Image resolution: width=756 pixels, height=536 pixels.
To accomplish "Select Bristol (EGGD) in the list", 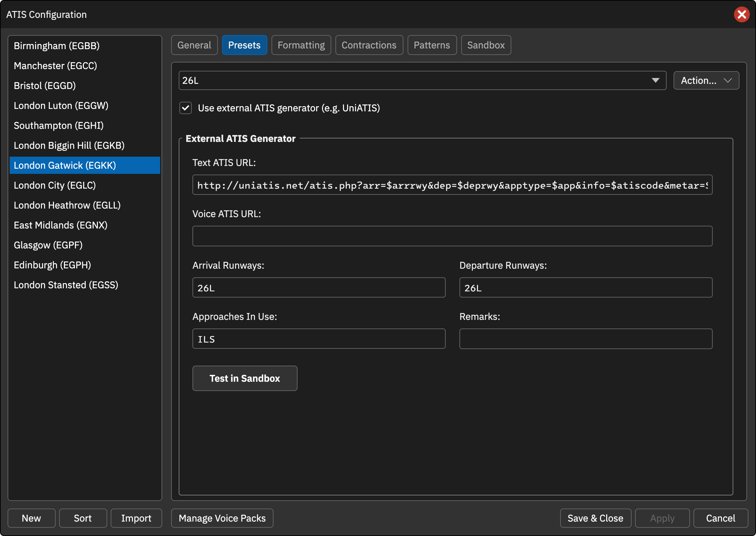I will pyautogui.click(x=85, y=86).
